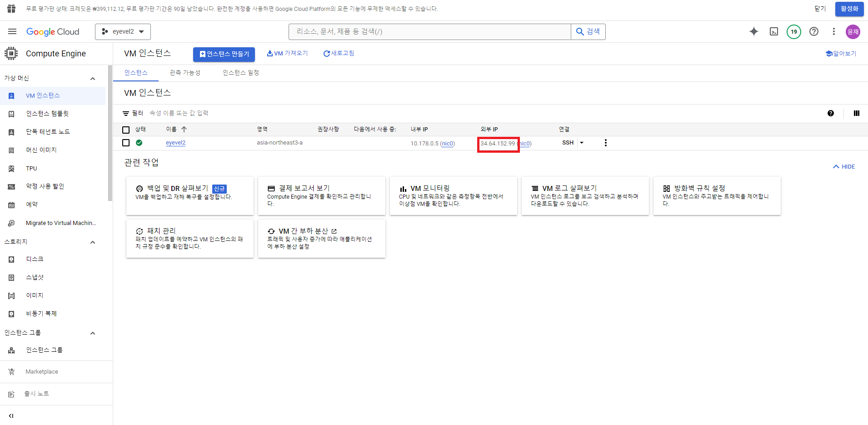The width and height of the screenshot is (868, 425).
Task: Open row actions menu for eyevel2
Action: 605,143
